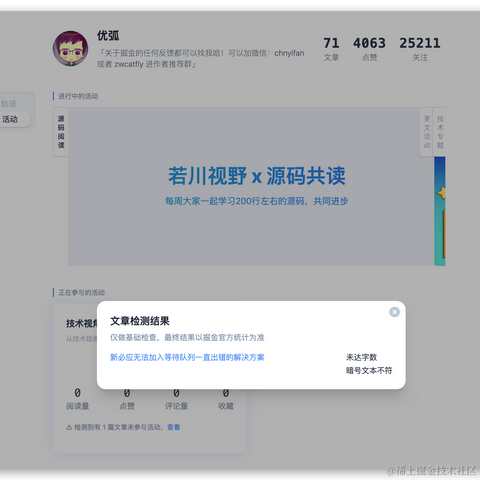Screen dimensions: 480x480
Task: Click the warning icon before 检测到有 1 篇文章
Action: (69, 427)
